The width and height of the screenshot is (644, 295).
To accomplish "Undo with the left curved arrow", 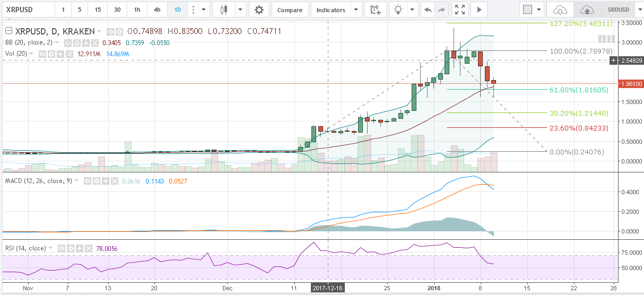I will tap(428, 10).
